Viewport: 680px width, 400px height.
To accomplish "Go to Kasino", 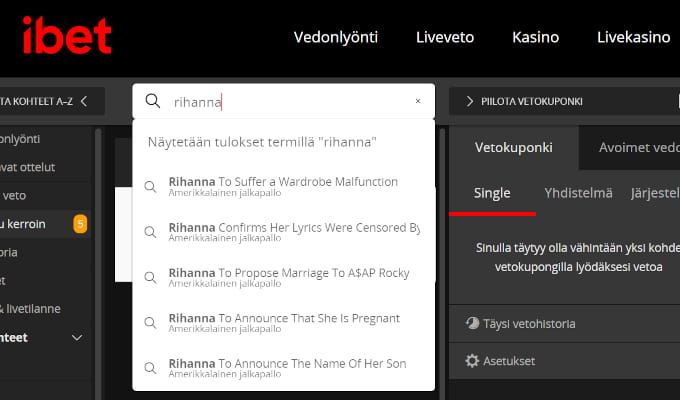I will click(x=536, y=37).
